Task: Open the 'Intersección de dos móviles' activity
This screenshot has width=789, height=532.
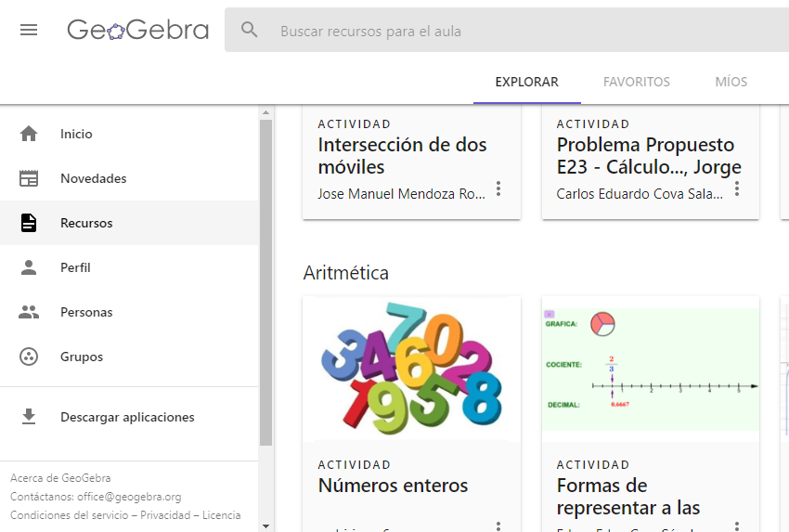Action: pyautogui.click(x=402, y=156)
